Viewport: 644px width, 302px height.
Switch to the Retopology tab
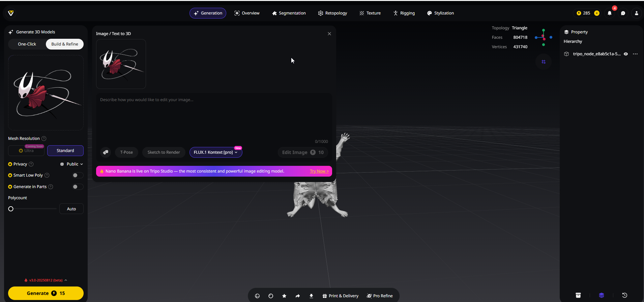pyautogui.click(x=332, y=13)
